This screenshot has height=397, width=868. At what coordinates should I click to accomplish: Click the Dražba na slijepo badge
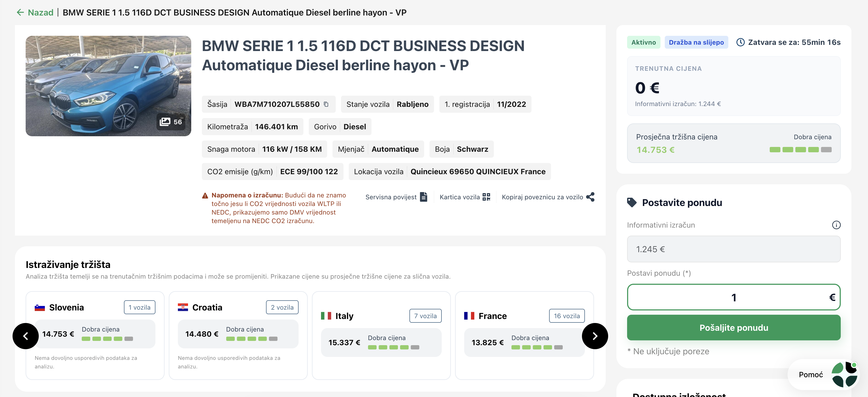pyautogui.click(x=696, y=42)
